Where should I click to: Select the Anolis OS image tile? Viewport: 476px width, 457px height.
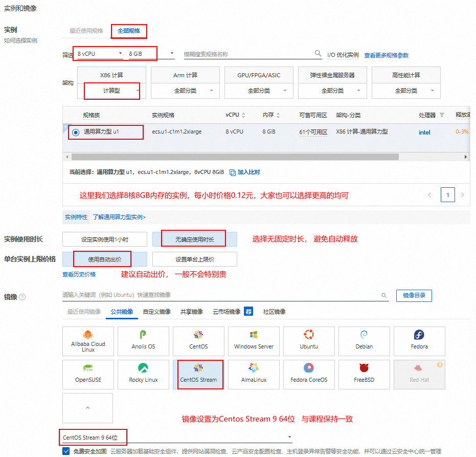point(143,341)
